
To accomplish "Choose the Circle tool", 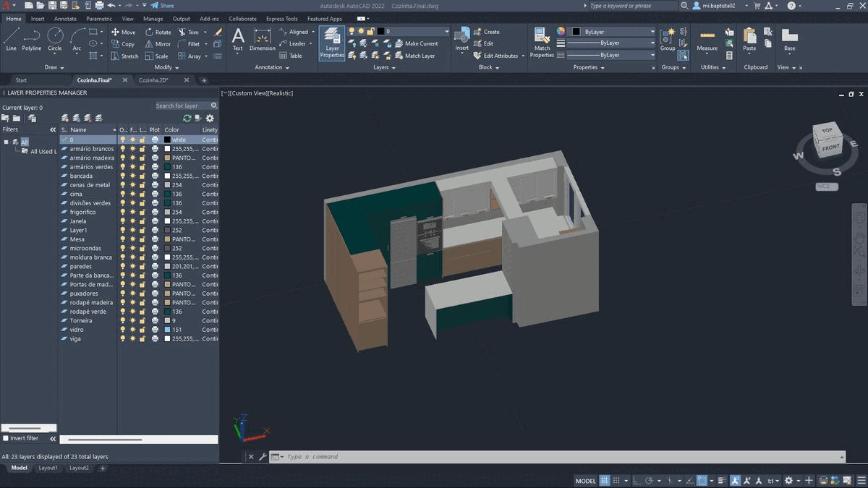I will click(x=55, y=40).
